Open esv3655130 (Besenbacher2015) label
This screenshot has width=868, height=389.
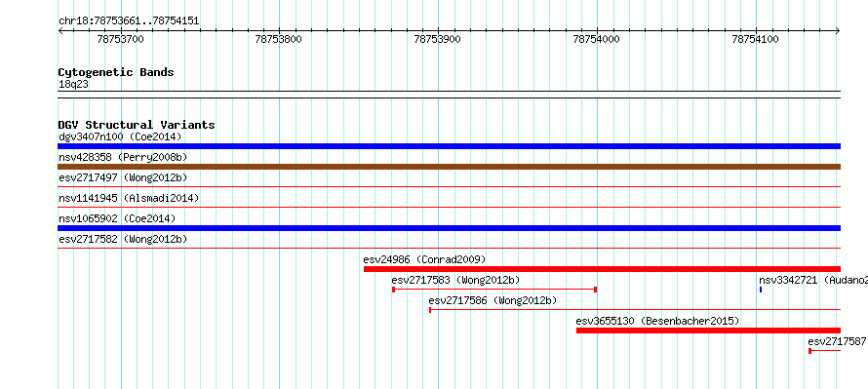(x=657, y=321)
